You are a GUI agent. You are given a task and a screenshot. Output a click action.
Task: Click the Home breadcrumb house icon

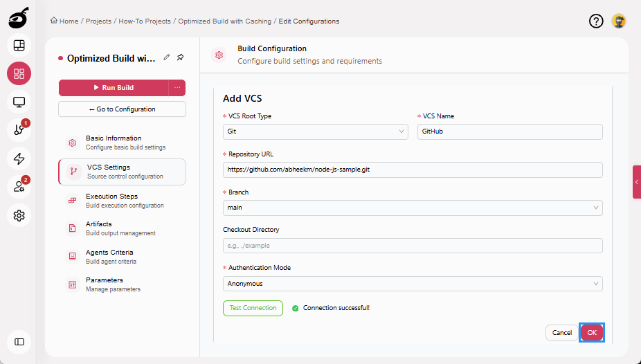pyautogui.click(x=53, y=21)
